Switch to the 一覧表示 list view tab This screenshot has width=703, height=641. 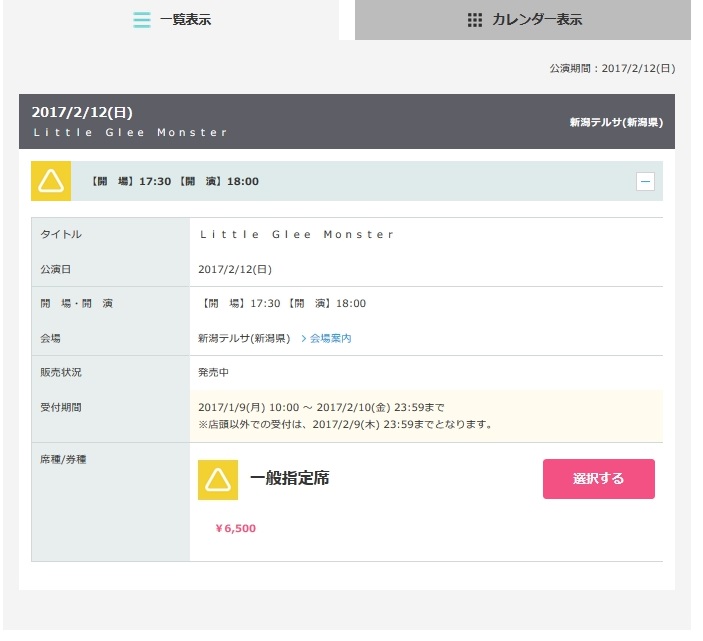pos(171,20)
